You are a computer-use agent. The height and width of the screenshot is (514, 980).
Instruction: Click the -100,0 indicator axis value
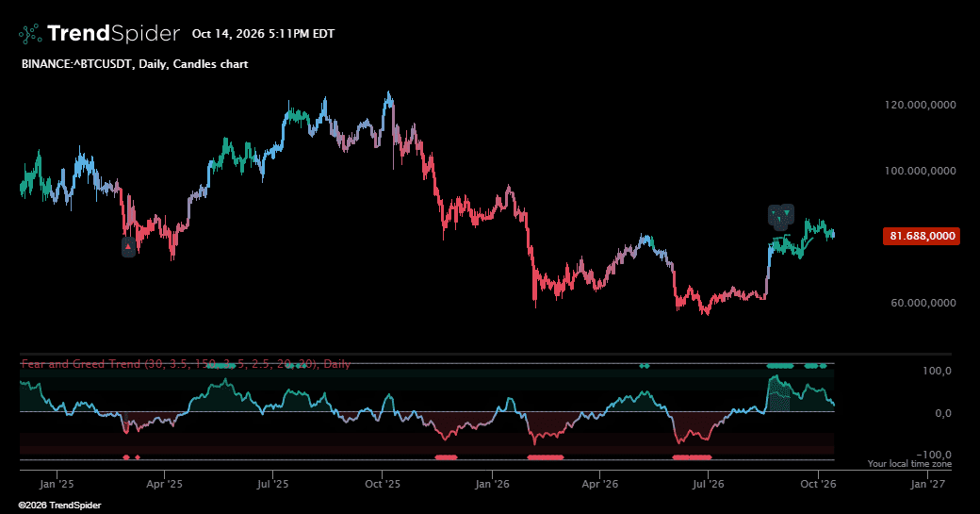(934, 455)
